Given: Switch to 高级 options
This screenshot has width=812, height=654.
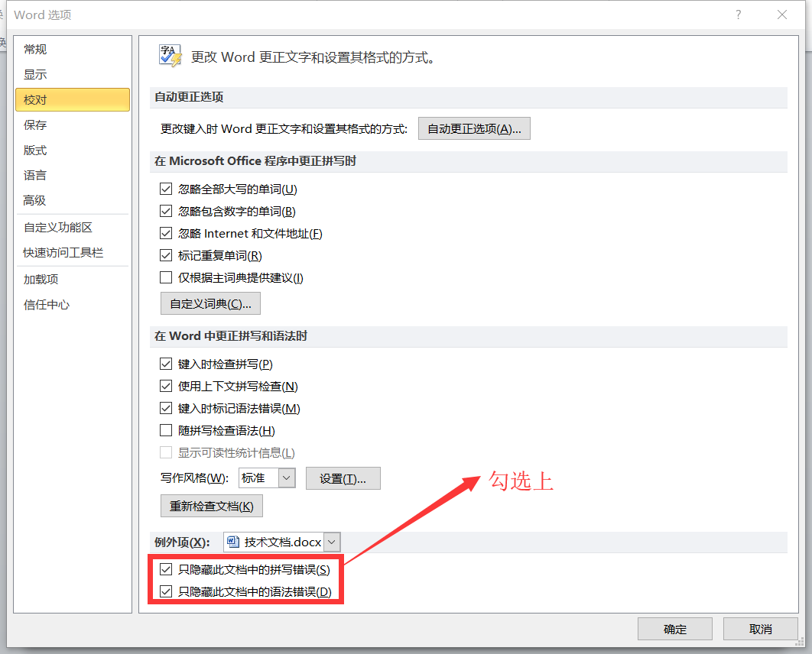Looking at the screenshot, I should pos(73,200).
